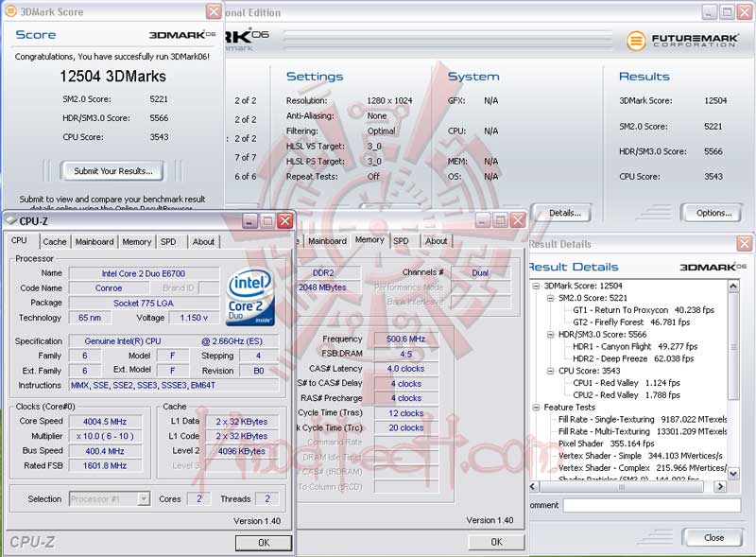Click the Futuremark Corporation logo

click(x=682, y=40)
